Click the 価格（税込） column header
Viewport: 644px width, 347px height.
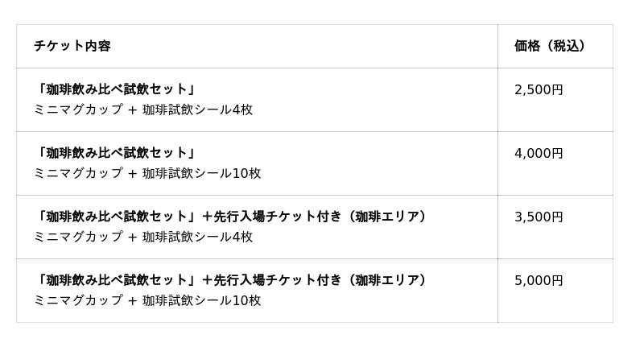click(x=551, y=46)
